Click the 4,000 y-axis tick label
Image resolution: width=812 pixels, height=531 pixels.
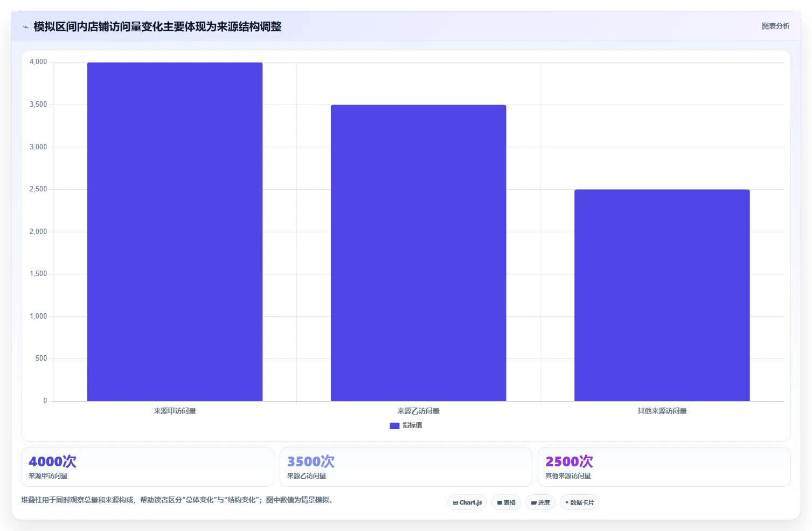pos(38,62)
